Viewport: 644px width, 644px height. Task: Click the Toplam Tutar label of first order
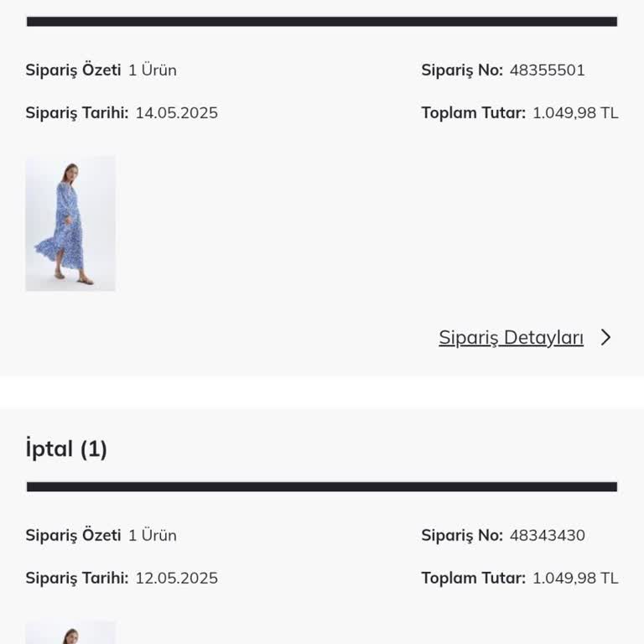pyautogui.click(x=473, y=113)
